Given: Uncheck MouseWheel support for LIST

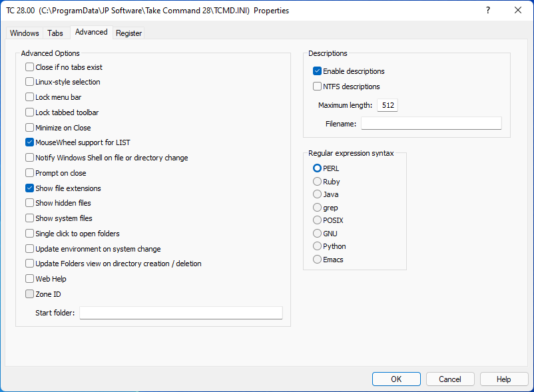Looking at the screenshot, I should pos(29,142).
